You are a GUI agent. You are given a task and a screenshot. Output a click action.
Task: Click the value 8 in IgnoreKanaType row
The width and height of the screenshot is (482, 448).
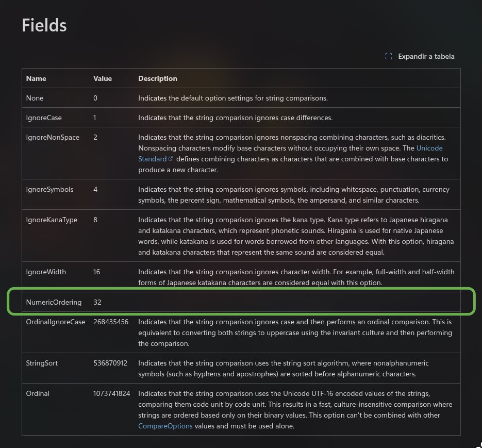(x=95, y=220)
